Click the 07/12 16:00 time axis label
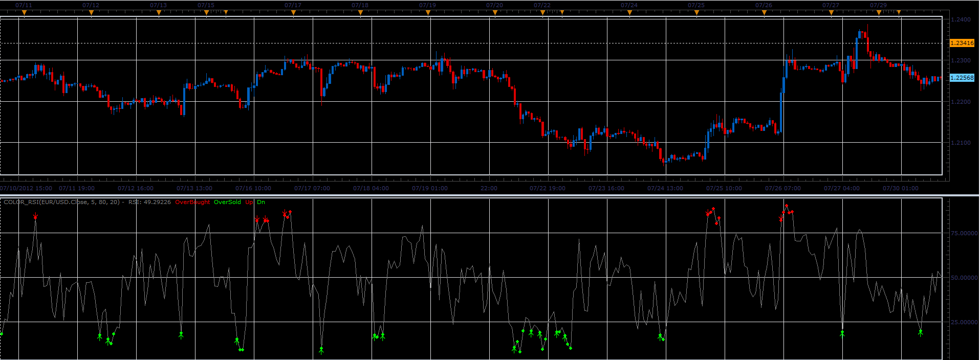Screen dimensions: 980x360 136,188
